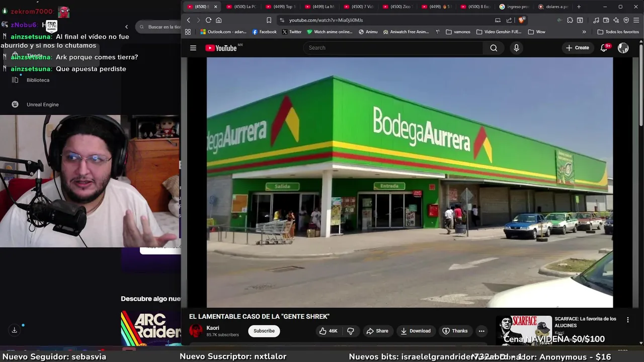Open Twitter bookmark
The height and width of the screenshot is (362, 644).
coord(292,32)
